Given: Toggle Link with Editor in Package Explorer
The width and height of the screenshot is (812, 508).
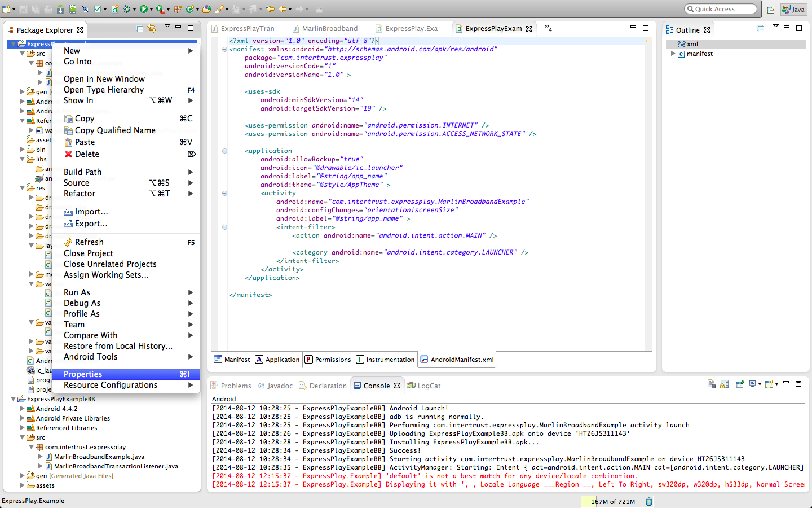Looking at the screenshot, I should 152,28.
